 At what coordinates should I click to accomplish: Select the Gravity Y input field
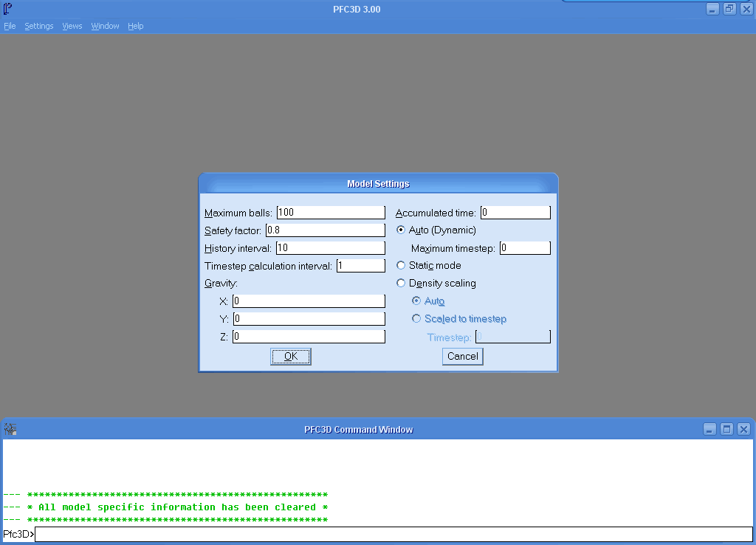coord(309,319)
